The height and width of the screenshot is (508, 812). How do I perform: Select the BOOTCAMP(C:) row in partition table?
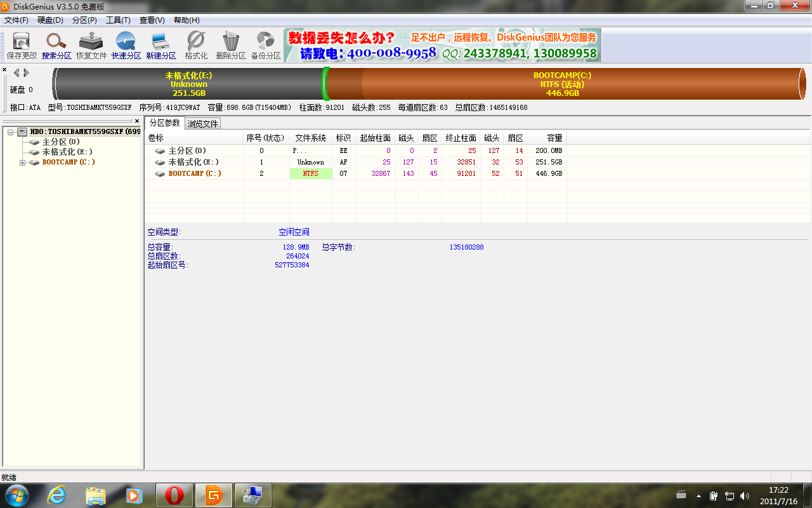click(356, 173)
